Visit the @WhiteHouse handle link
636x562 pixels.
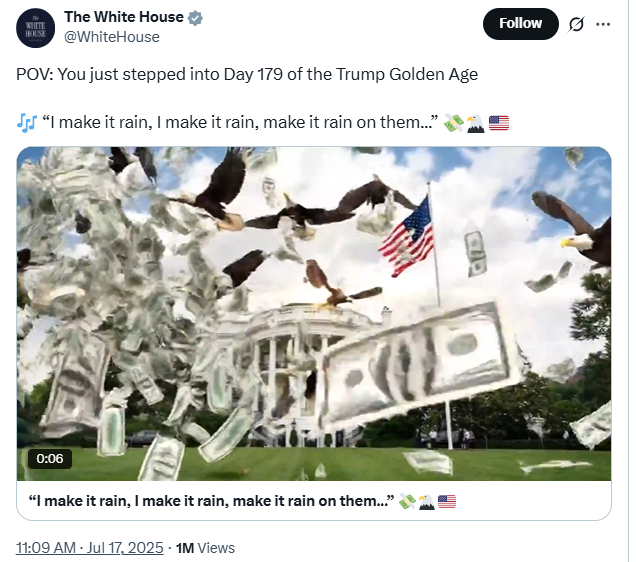click(x=112, y=37)
